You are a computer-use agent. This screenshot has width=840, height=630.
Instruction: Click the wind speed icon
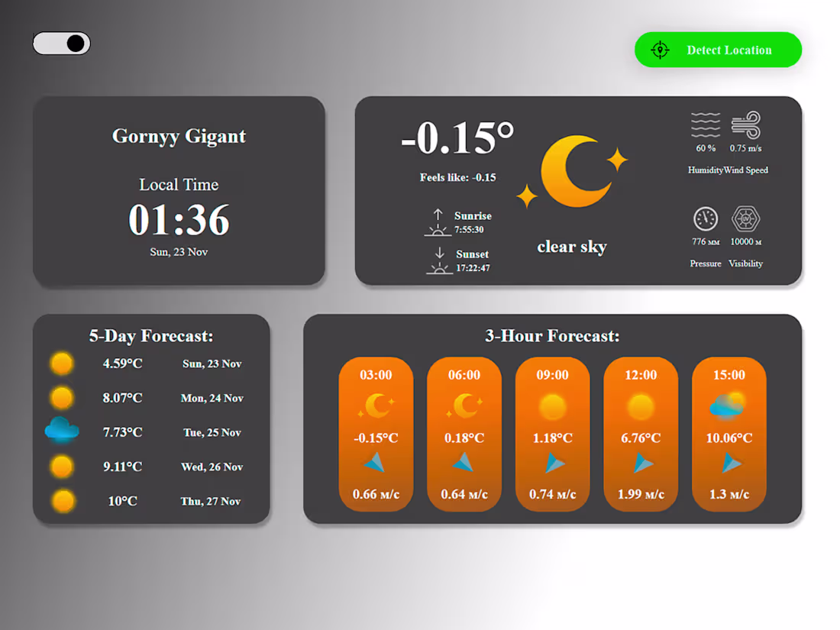tap(747, 126)
